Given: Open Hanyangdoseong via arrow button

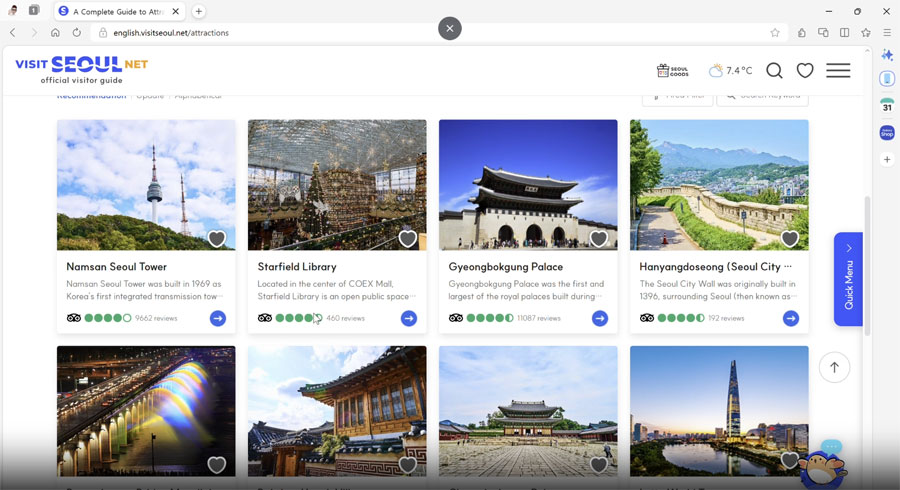Looking at the screenshot, I should point(791,318).
